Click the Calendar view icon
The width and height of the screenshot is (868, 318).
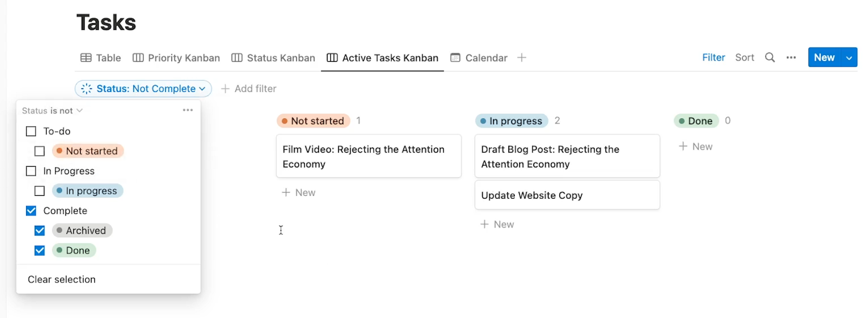tap(455, 58)
